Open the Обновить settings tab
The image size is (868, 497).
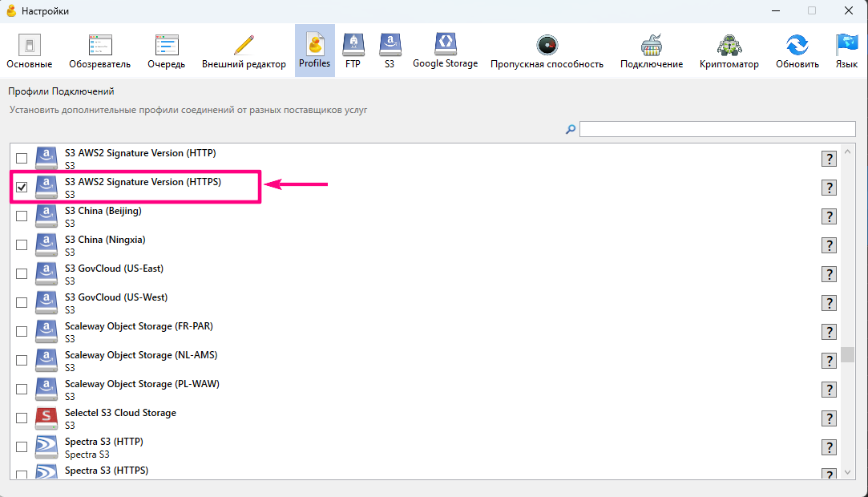[x=797, y=51]
